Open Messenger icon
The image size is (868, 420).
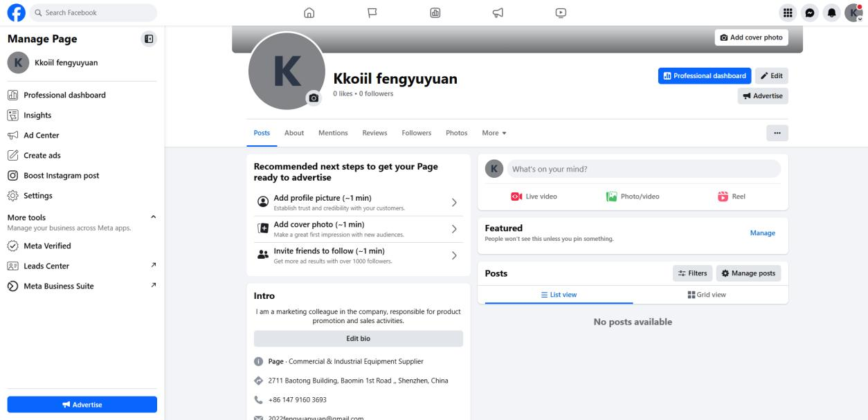808,12
